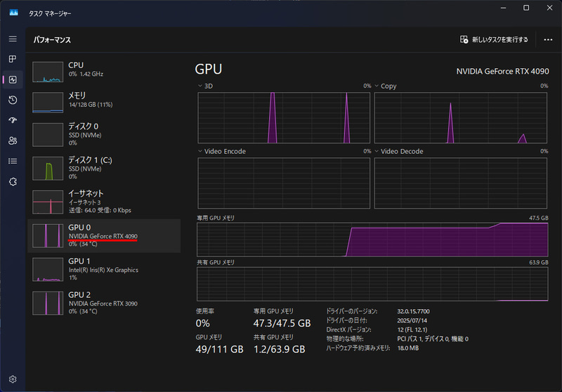Click the 専用 GPU メモリ graph

point(372,240)
